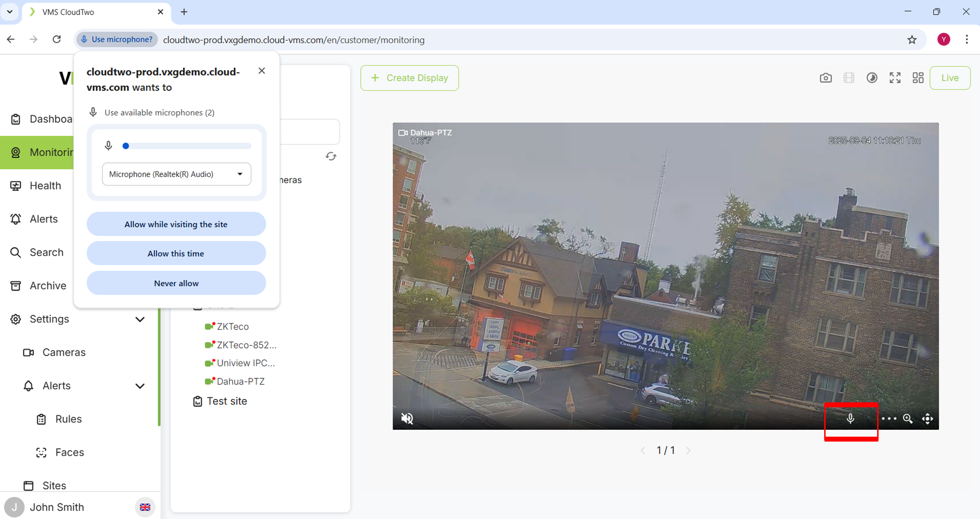Image resolution: width=980 pixels, height=519 pixels.
Task: Collapse the Settings section chevron
Action: click(140, 320)
